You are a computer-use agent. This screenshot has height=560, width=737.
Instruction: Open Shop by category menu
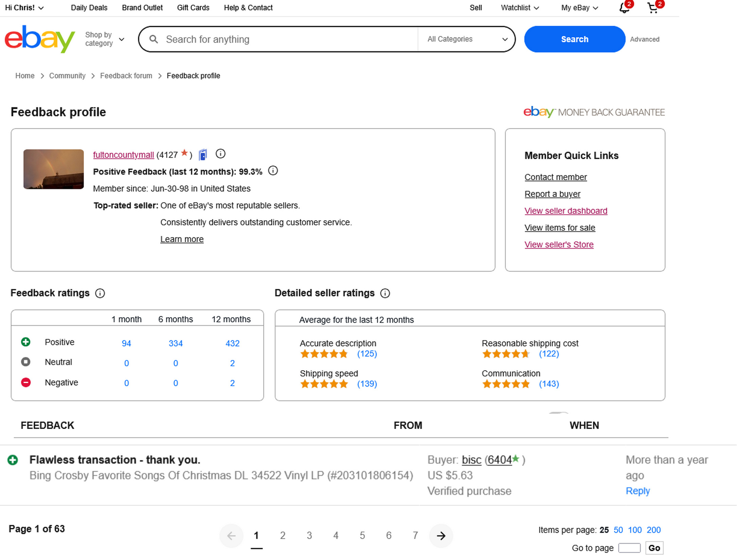tap(104, 39)
